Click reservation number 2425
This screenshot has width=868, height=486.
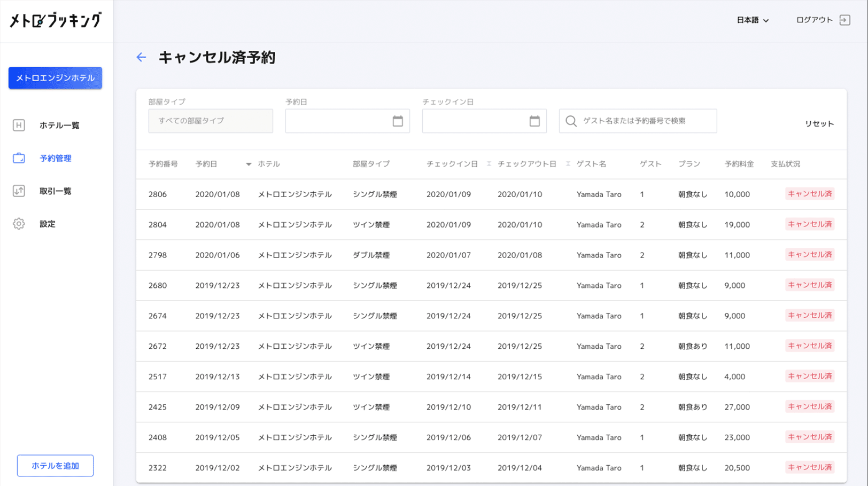click(x=158, y=407)
